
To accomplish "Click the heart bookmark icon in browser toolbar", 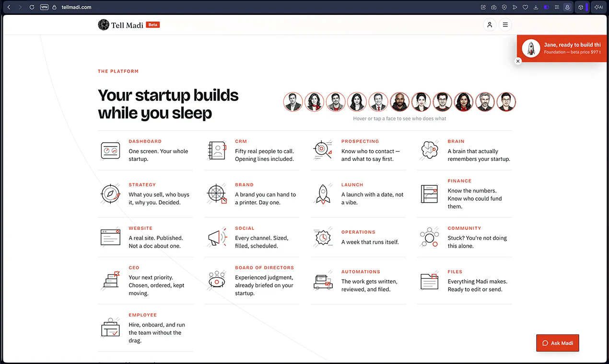I will coord(525,7).
